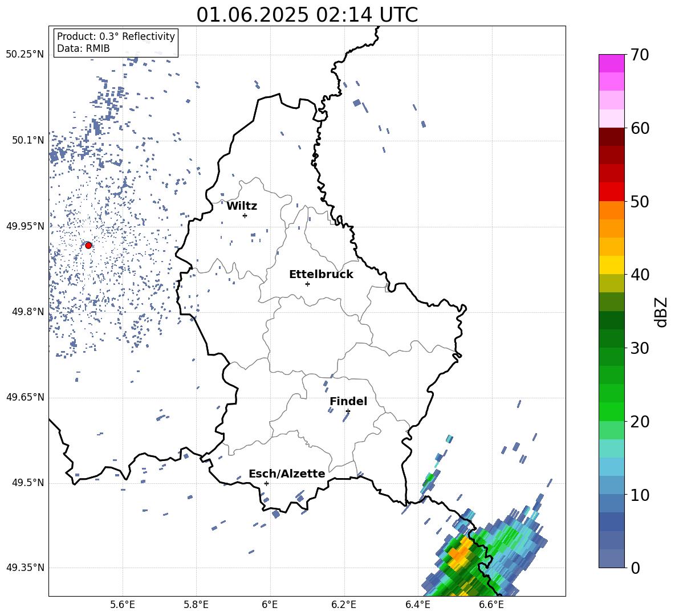This screenshot has height=616, width=675.
Task: Click the 60 colorbar tick value
Action: (640, 128)
